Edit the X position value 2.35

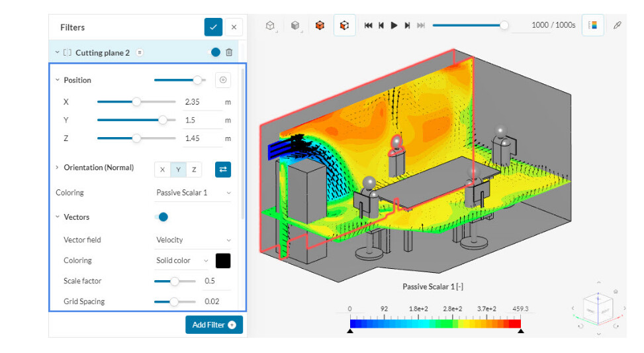(201, 102)
